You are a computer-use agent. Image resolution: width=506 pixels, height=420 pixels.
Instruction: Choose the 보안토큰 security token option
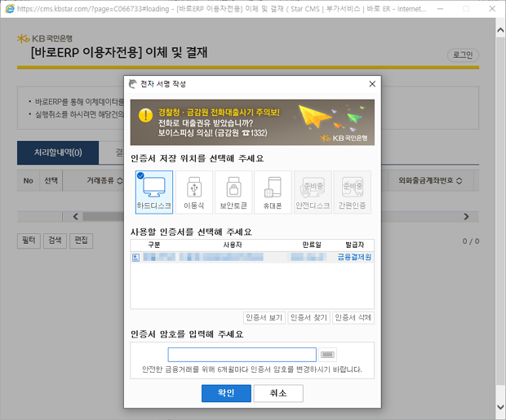click(x=233, y=192)
